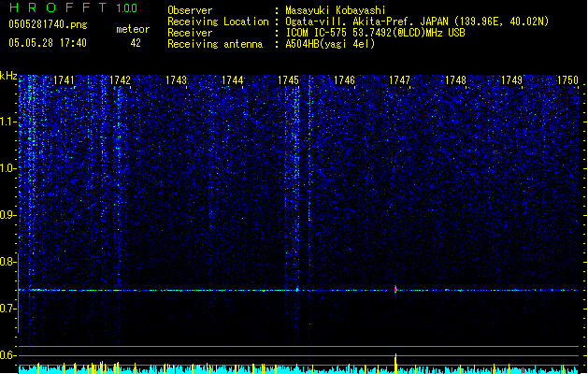
Task: Click the 'Receiver' field label
Action: click(190, 33)
